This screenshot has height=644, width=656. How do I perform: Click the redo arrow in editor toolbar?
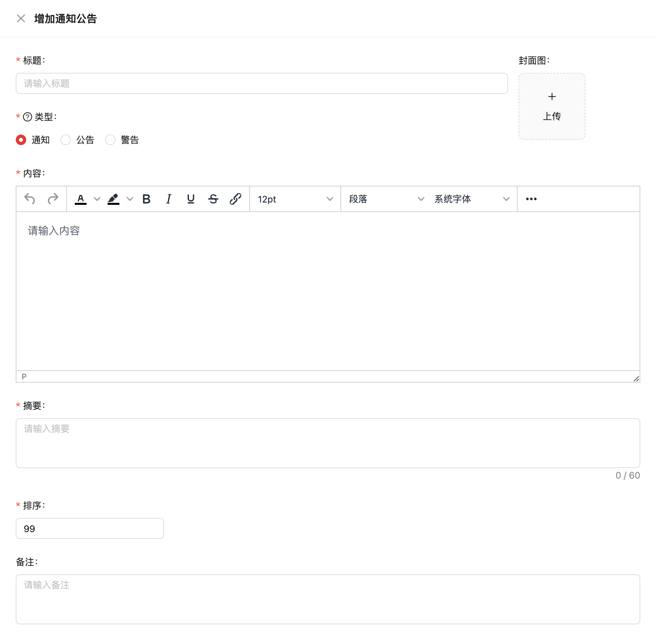pyautogui.click(x=53, y=199)
